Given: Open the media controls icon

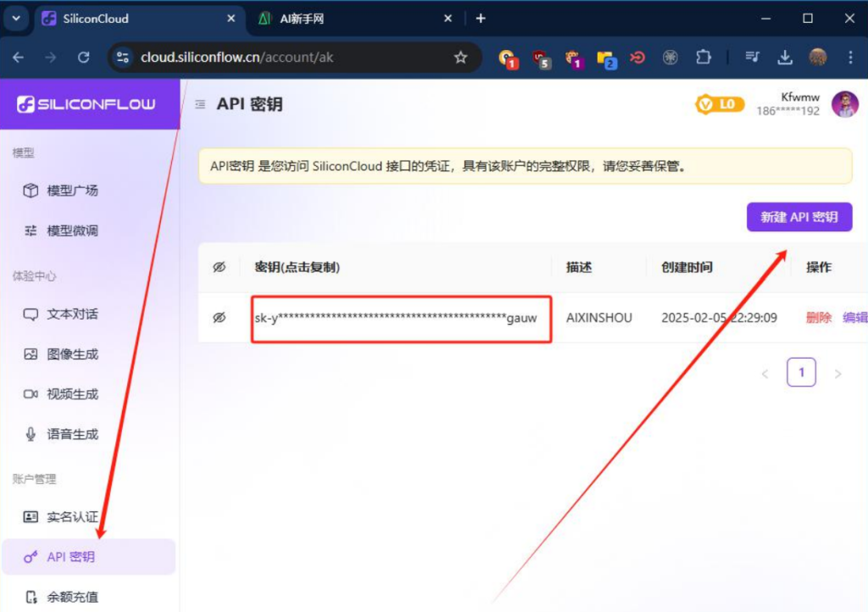Looking at the screenshot, I should [x=753, y=57].
